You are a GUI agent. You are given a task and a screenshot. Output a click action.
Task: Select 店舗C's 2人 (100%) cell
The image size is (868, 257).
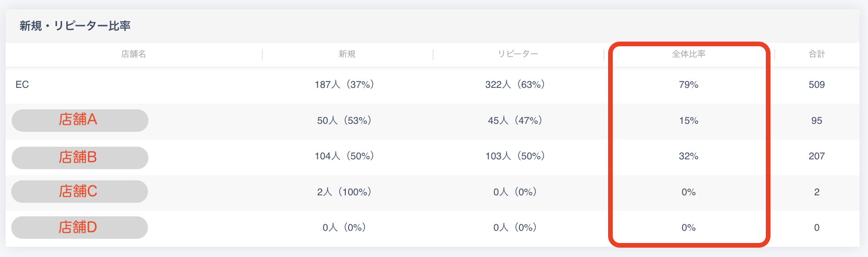[x=344, y=192]
